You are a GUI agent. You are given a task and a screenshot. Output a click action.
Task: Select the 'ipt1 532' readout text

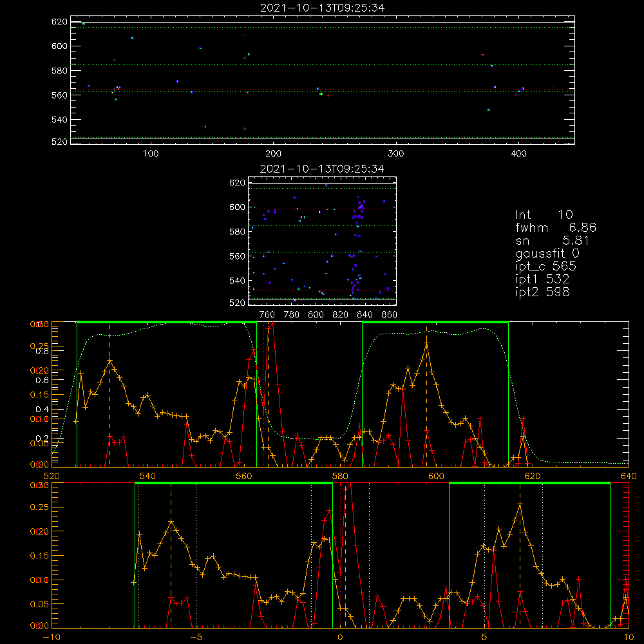click(x=542, y=279)
